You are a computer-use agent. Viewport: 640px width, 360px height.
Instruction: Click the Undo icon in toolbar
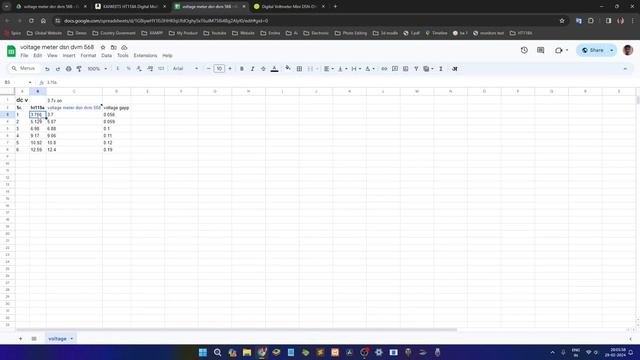tap(47, 69)
